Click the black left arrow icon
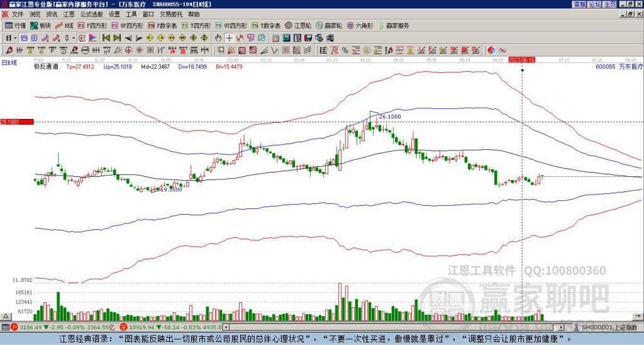 [x=128, y=38]
